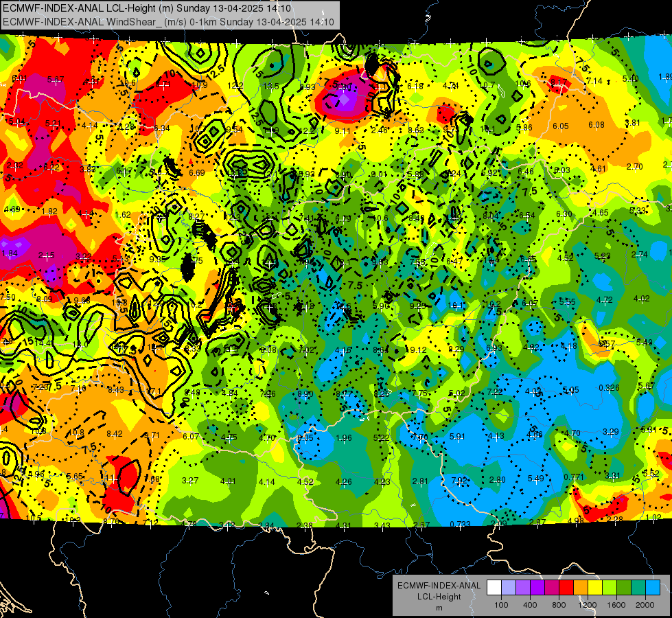Viewport: 672px width, 618px height.
Task: Click the dark green legend swatch
Action: click(x=623, y=588)
